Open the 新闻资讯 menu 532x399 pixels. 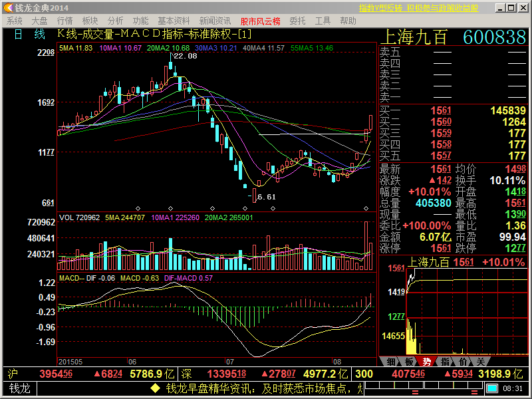tap(215, 21)
